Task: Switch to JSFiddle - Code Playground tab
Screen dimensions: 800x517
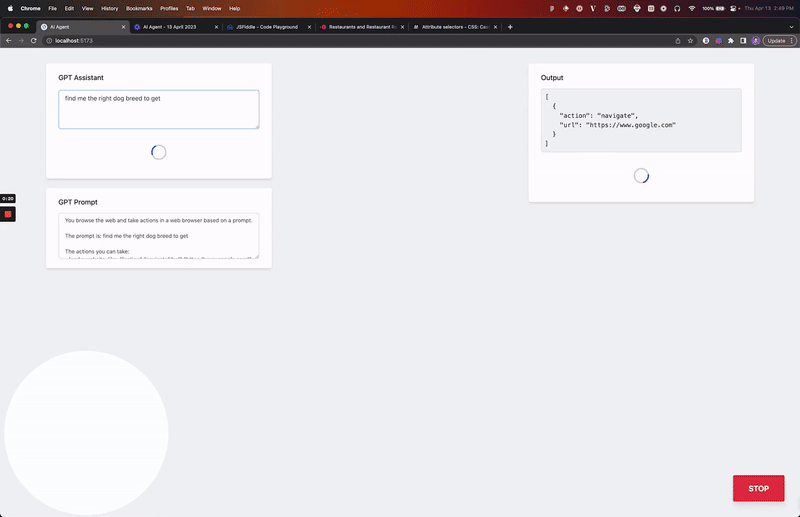Action: pos(269,27)
